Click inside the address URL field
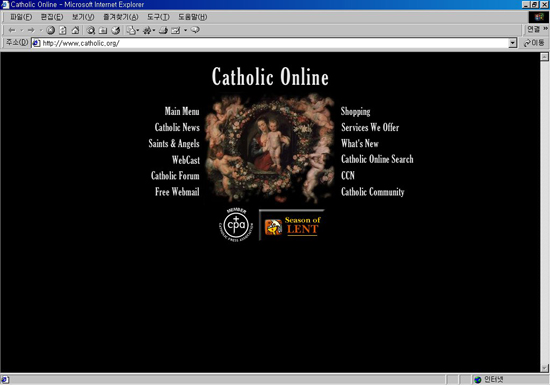 270,43
